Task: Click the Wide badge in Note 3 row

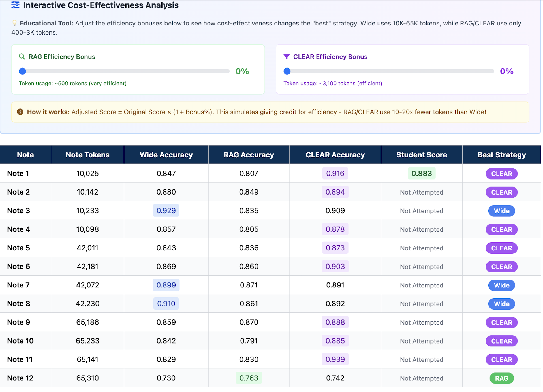Action: click(x=501, y=211)
